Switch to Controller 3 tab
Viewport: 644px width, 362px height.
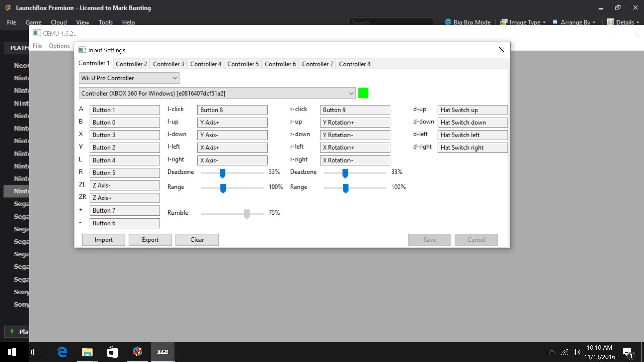168,64
